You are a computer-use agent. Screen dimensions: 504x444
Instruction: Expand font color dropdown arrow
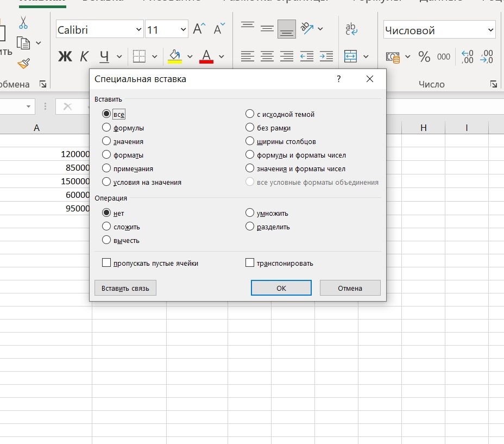(221, 57)
